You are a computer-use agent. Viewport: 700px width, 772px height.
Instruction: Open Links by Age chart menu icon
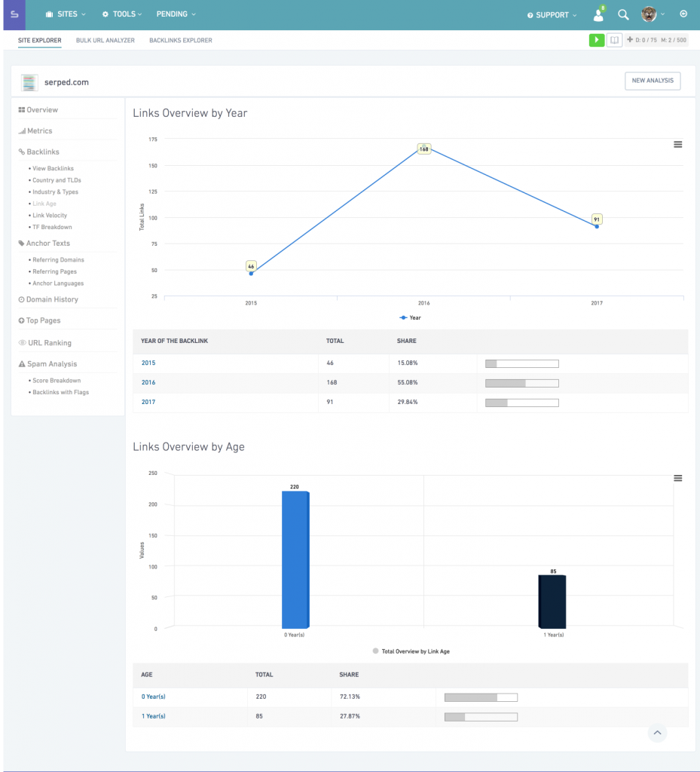click(678, 478)
